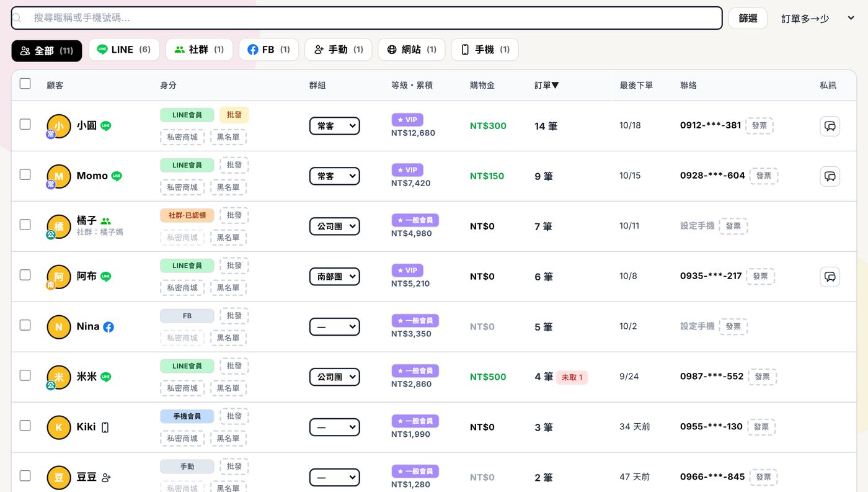
Task: Tick the select-all checkbox in header
Action: point(25,83)
